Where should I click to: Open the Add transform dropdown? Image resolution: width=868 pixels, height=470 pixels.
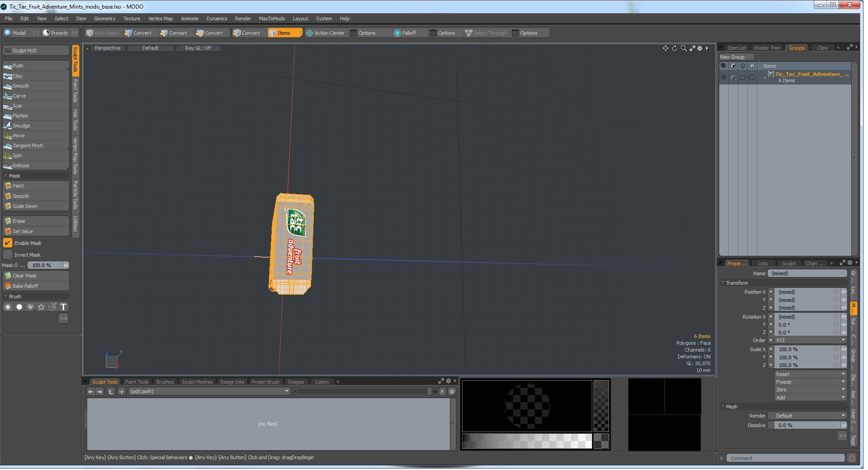tap(810, 398)
